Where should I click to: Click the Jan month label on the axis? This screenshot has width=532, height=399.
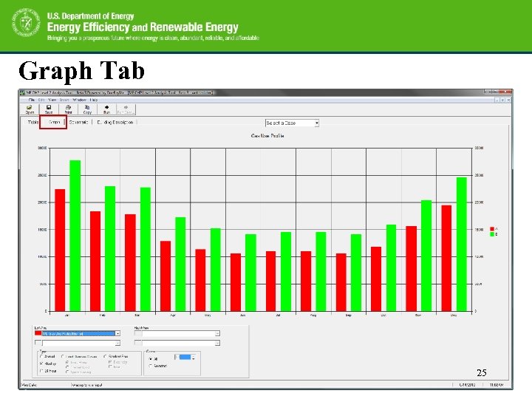(67, 316)
